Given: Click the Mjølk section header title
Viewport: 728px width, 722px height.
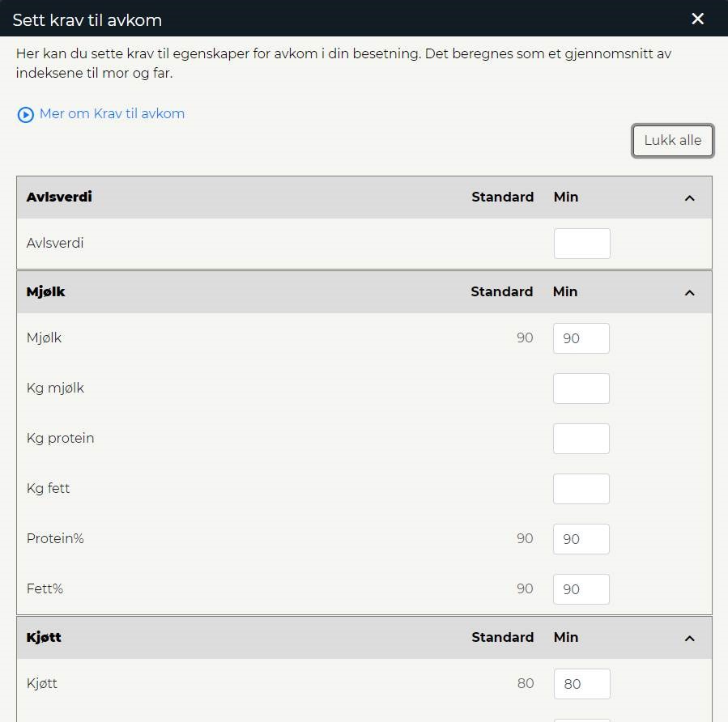Looking at the screenshot, I should coord(45,292).
